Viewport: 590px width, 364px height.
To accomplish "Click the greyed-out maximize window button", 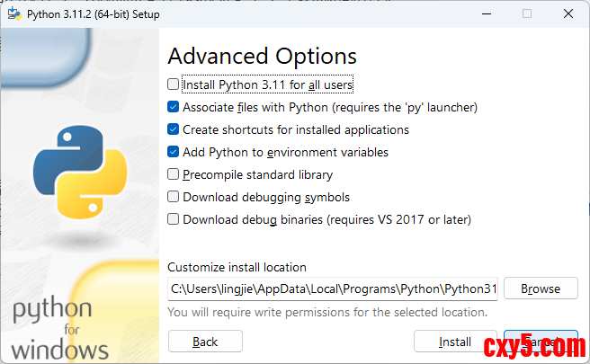I will click(x=527, y=13).
